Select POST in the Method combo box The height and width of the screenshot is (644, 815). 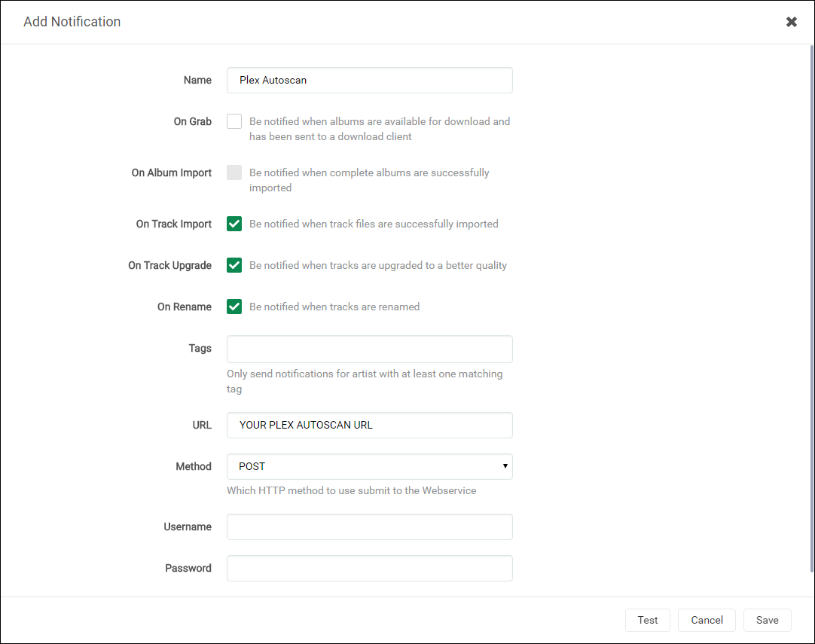[x=369, y=466]
